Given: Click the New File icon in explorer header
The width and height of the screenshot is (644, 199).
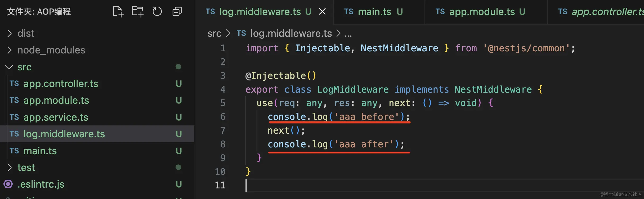Looking at the screenshot, I should pos(118,12).
